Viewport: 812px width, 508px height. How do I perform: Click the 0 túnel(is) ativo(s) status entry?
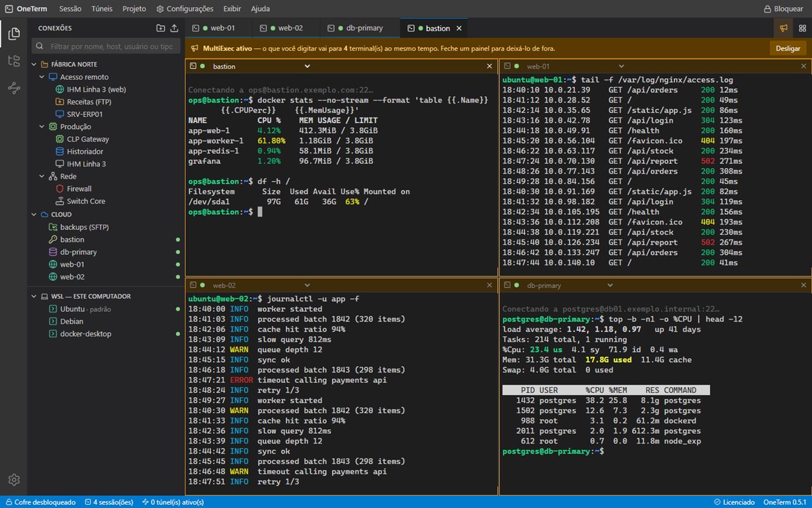click(x=173, y=502)
